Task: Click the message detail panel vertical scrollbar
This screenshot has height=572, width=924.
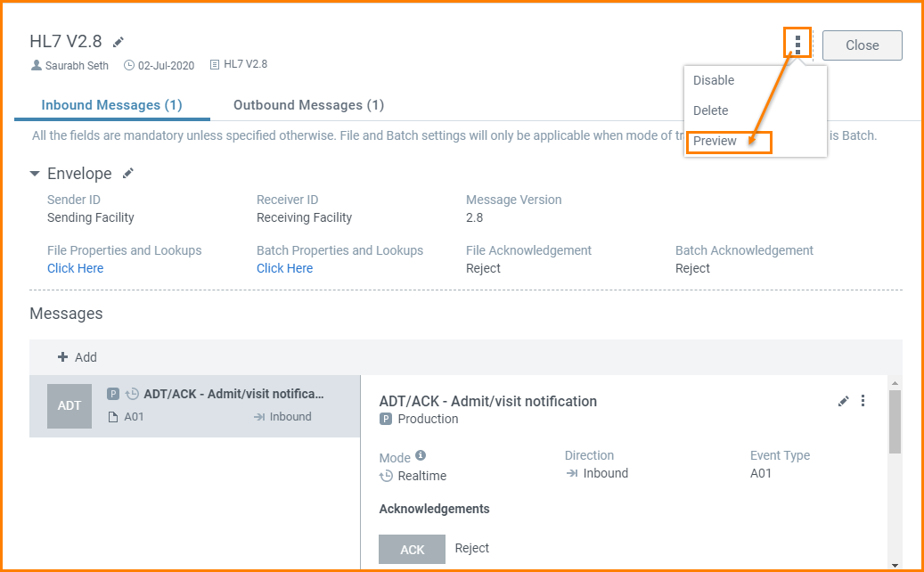Action: point(895,422)
